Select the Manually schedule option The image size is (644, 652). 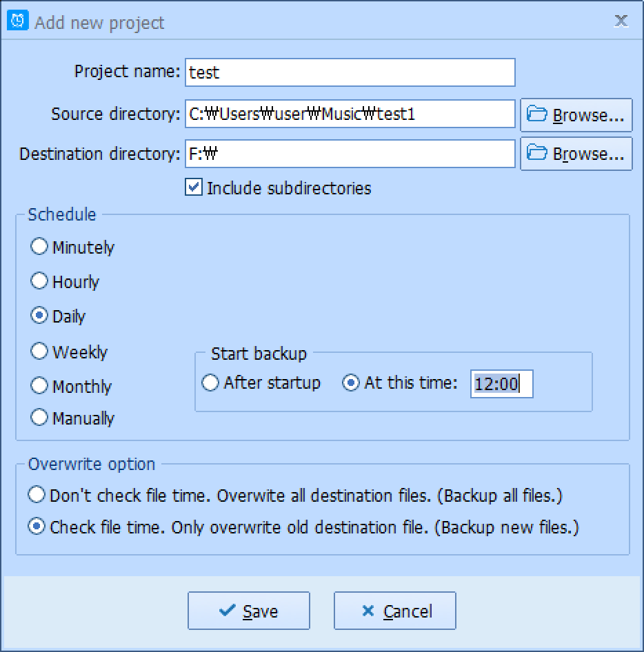(x=39, y=418)
